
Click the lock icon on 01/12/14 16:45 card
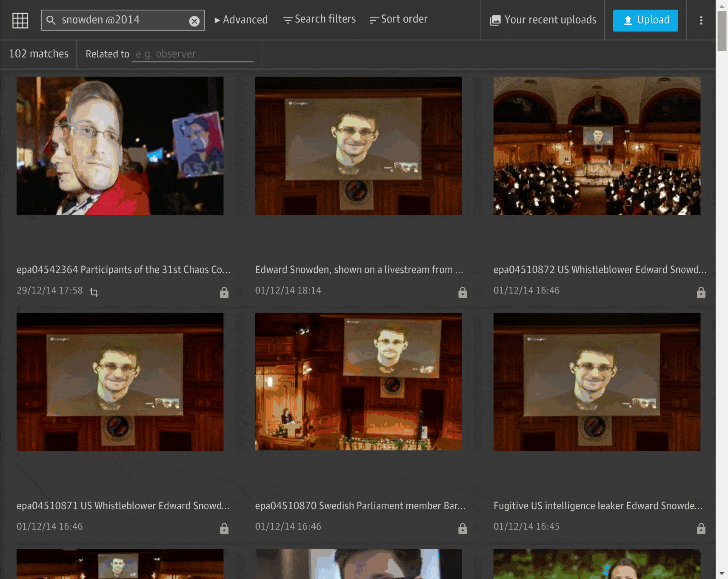pos(701,528)
